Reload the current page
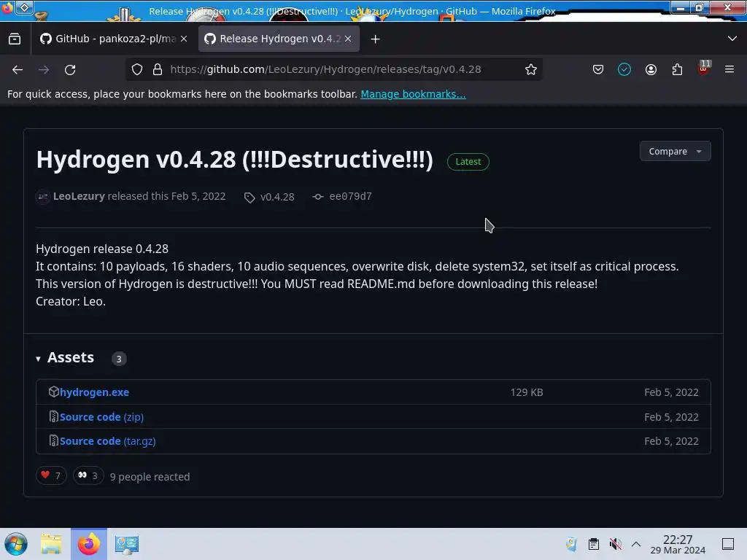747x560 pixels. [70, 69]
